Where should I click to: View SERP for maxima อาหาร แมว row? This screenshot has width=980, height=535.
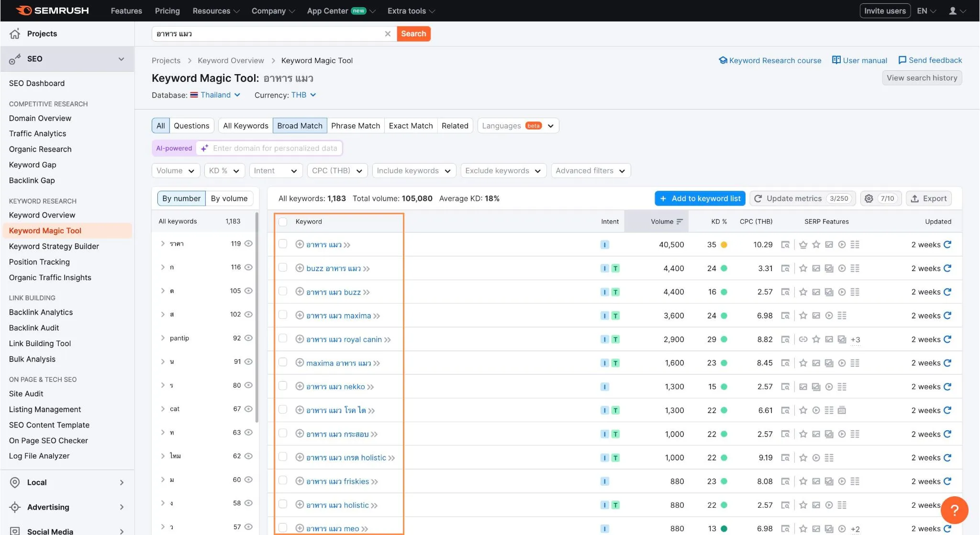coord(785,363)
